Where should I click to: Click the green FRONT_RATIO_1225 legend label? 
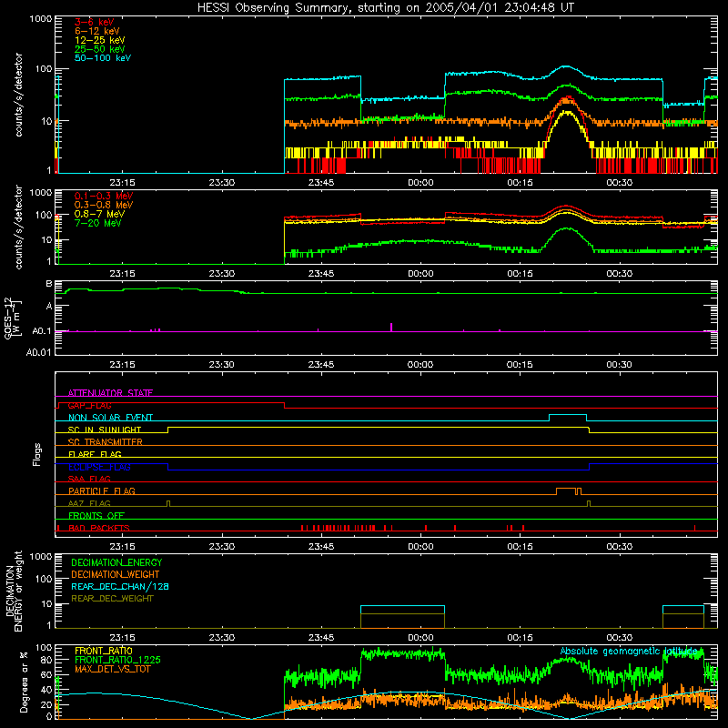[118, 660]
